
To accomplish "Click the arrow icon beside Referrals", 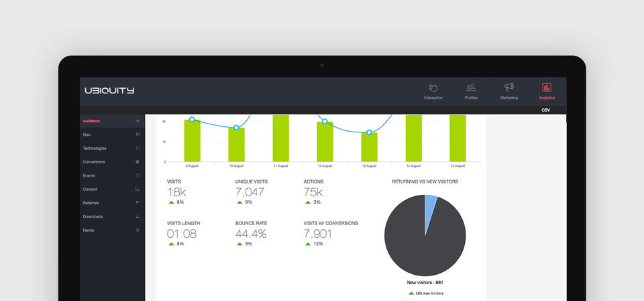I will click(138, 203).
